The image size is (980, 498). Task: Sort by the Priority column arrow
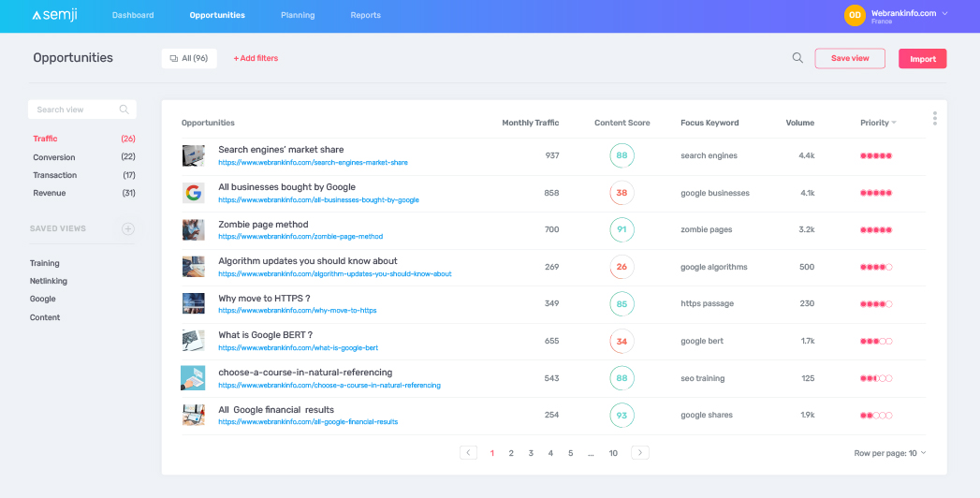(894, 123)
